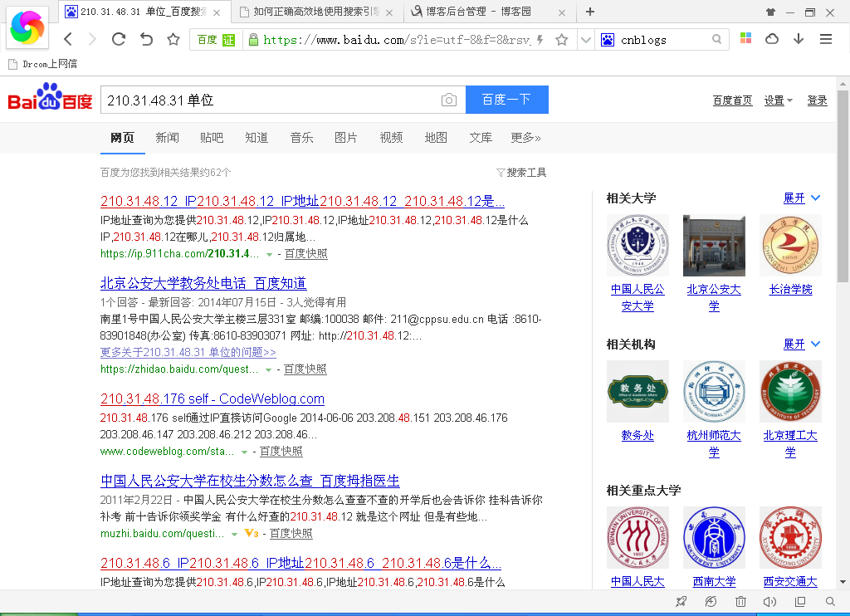The image size is (850, 616).
Task: Open the Drcom上网信 bookmark
Action: (43, 64)
